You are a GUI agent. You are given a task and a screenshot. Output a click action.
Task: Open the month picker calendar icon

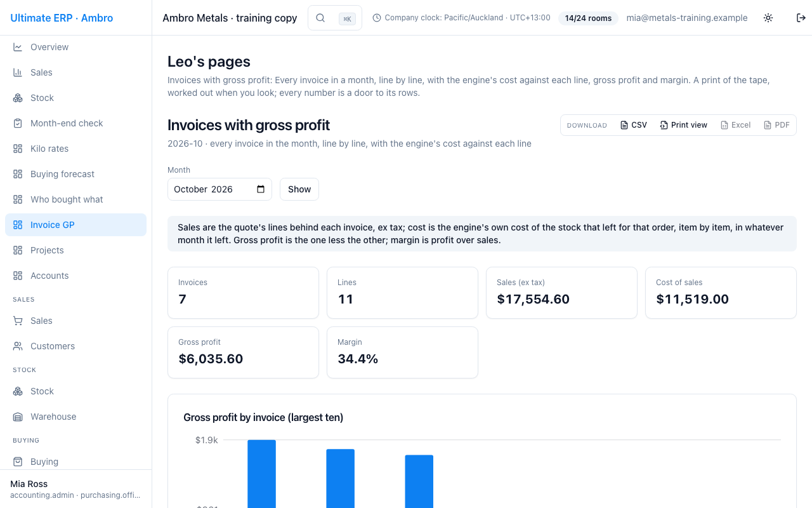click(261, 189)
